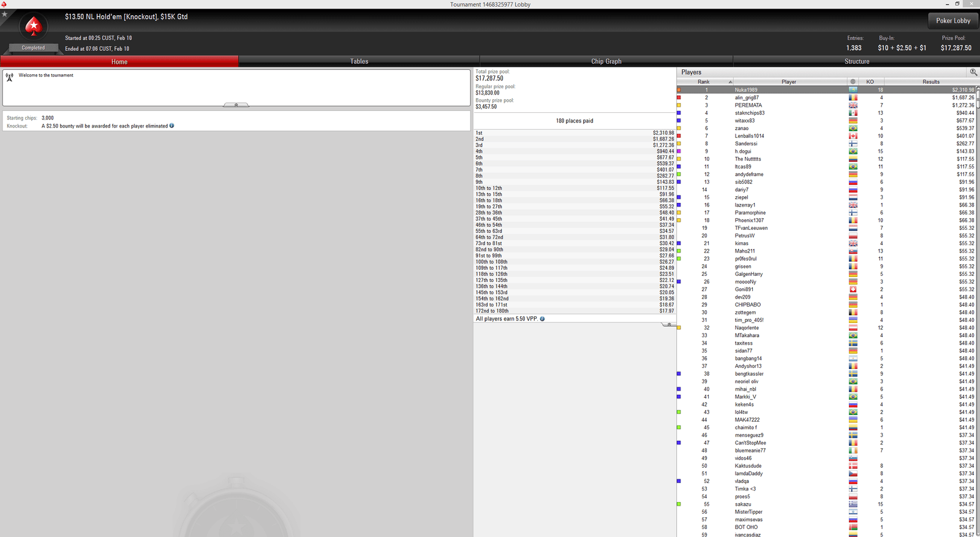Sort the list by KO column header
The image size is (980, 537).
tap(870, 82)
